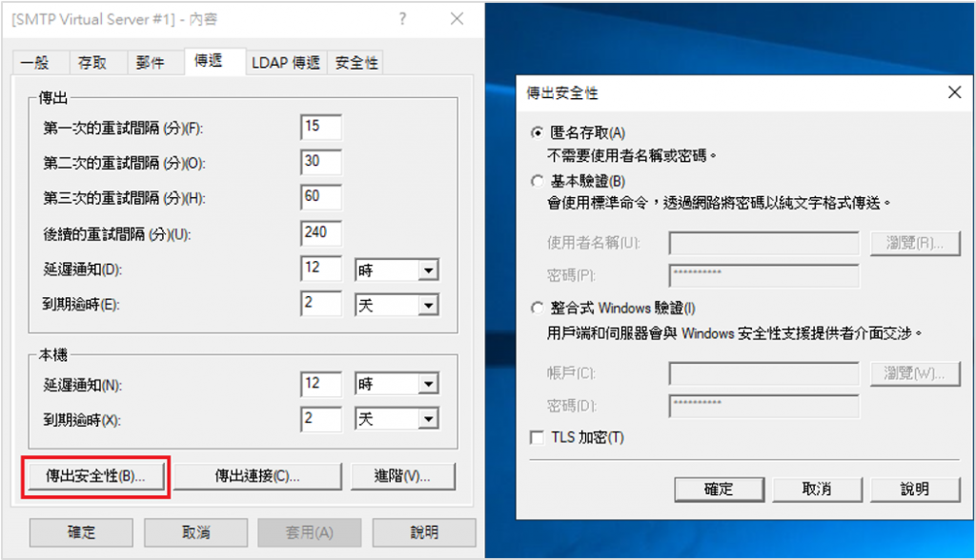Viewport: 976px width, 560px height.
Task: Click the local 延遲通知(N) value field
Action: tap(321, 383)
